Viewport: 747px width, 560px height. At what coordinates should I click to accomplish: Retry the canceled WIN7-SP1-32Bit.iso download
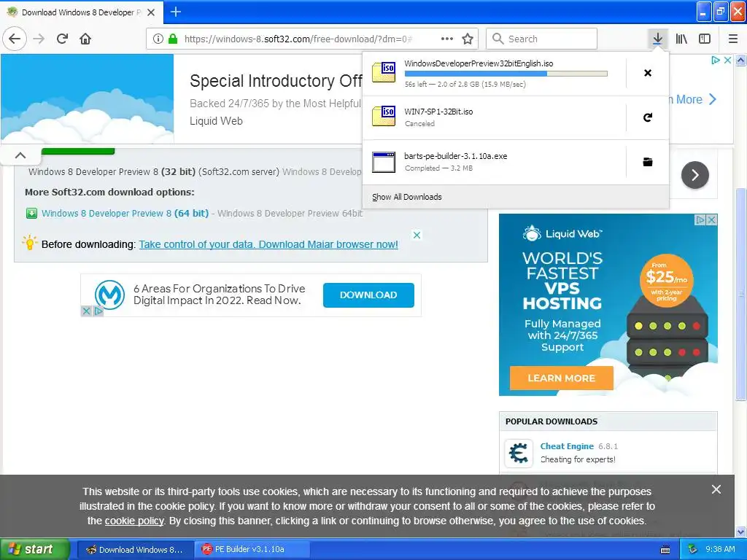coord(648,117)
